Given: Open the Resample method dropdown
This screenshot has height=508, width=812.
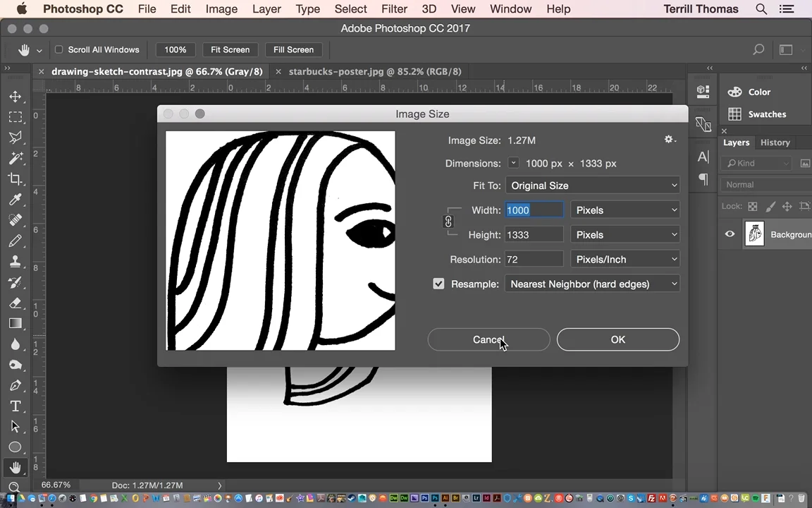Looking at the screenshot, I should pyautogui.click(x=592, y=284).
